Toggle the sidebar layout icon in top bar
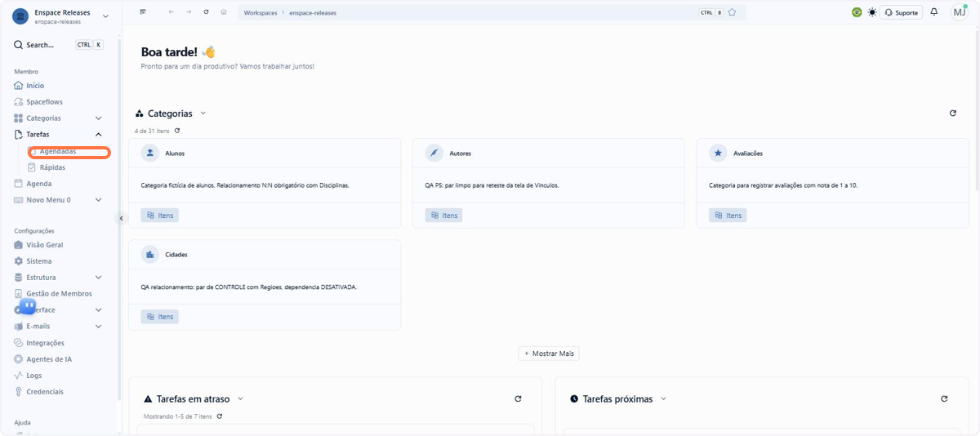This screenshot has height=436, width=980. (143, 12)
